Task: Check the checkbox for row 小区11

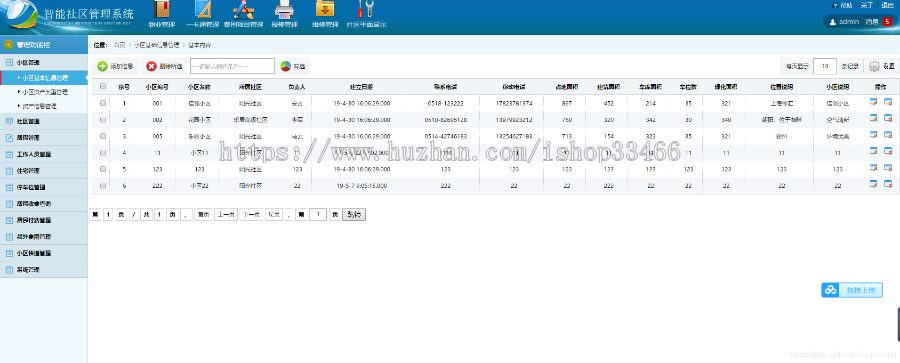Action: pyautogui.click(x=103, y=153)
